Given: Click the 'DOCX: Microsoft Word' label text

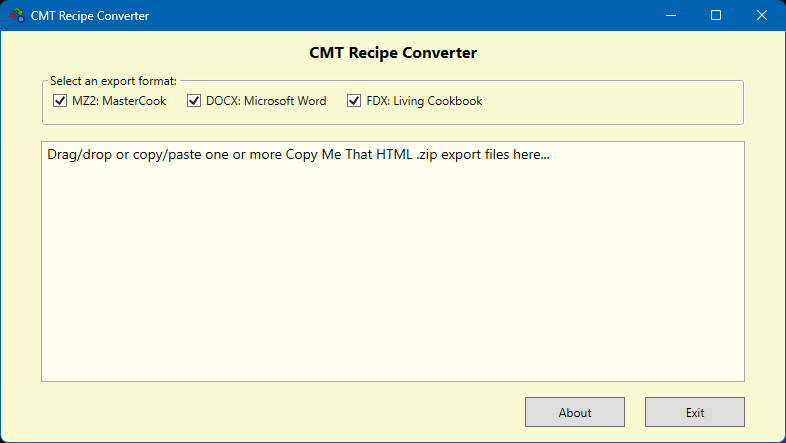Looking at the screenshot, I should (265, 101).
